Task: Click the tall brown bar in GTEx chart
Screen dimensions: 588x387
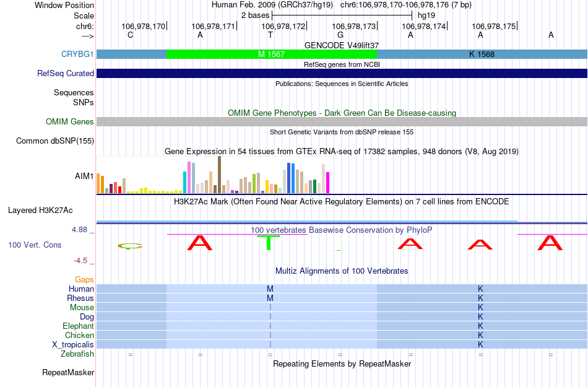Action: [219, 175]
